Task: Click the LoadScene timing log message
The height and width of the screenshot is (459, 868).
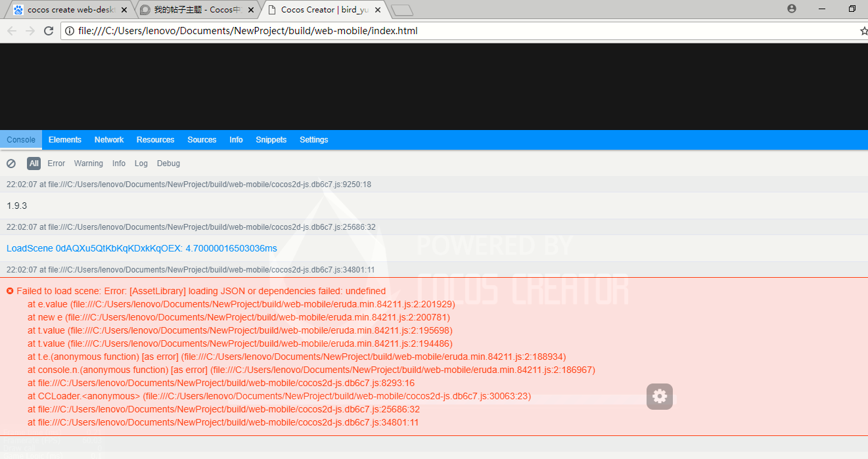Action: coord(142,248)
